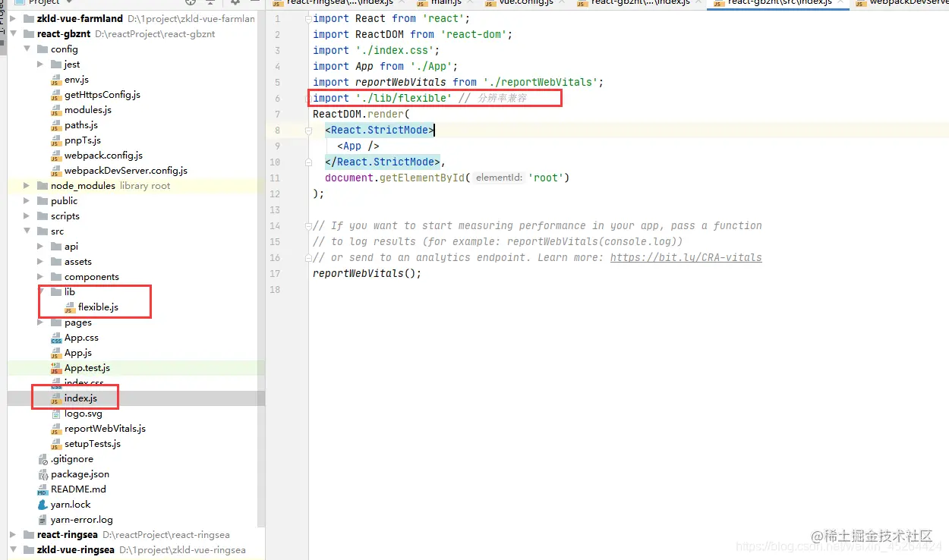Click the JS icon beside env.js

[56, 80]
